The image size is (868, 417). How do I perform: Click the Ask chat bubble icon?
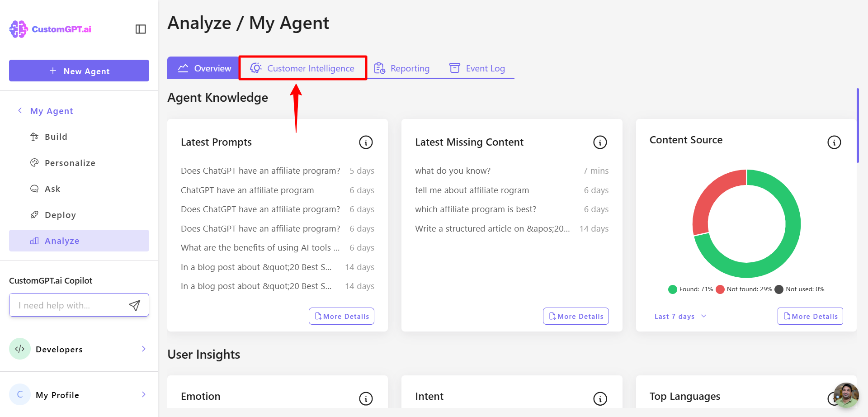(x=34, y=189)
